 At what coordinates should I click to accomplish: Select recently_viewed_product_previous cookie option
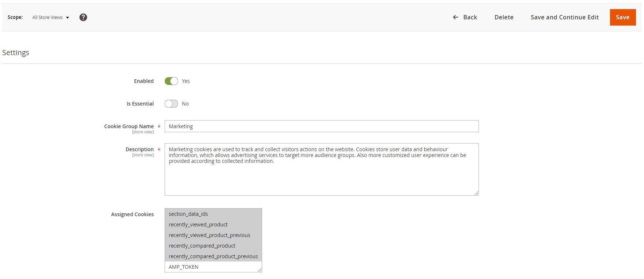(x=213, y=235)
